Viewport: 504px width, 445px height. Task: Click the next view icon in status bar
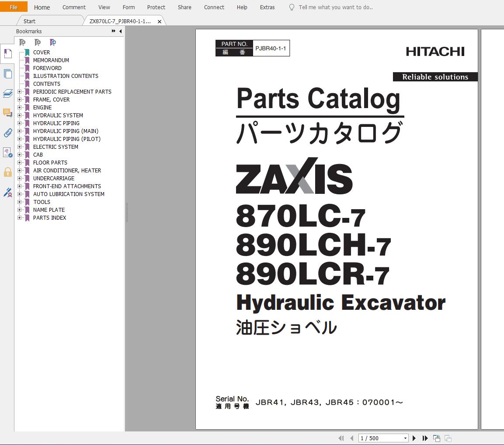coord(448,438)
